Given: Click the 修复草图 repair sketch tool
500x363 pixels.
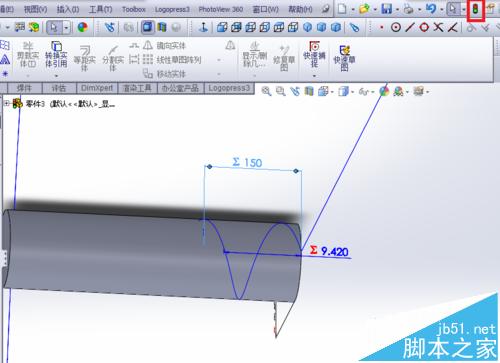Looking at the screenshot, I should [x=284, y=58].
